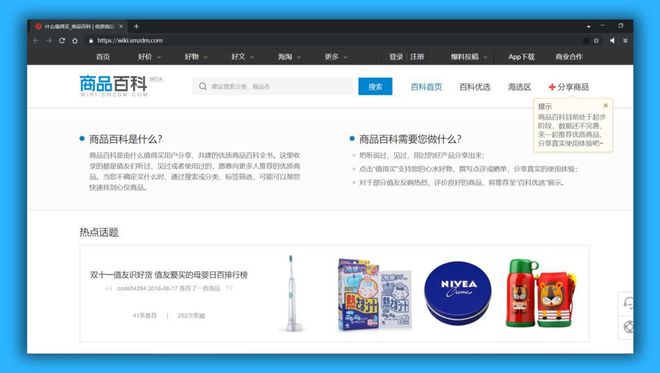Dismiss the 提示 tooltip with its X
The height and width of the screenshot is (373, 660).
[605, 105]
